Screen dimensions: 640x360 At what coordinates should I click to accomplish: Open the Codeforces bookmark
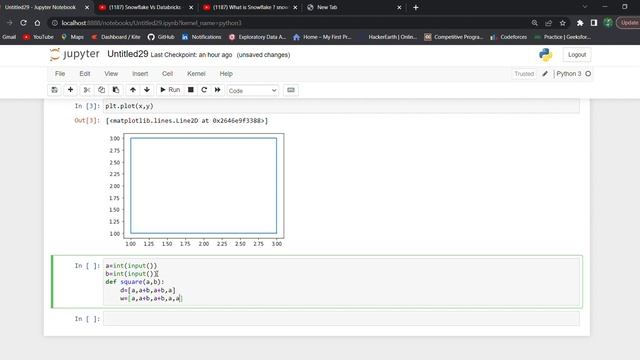pyautogui.click(x=508, y=37)
